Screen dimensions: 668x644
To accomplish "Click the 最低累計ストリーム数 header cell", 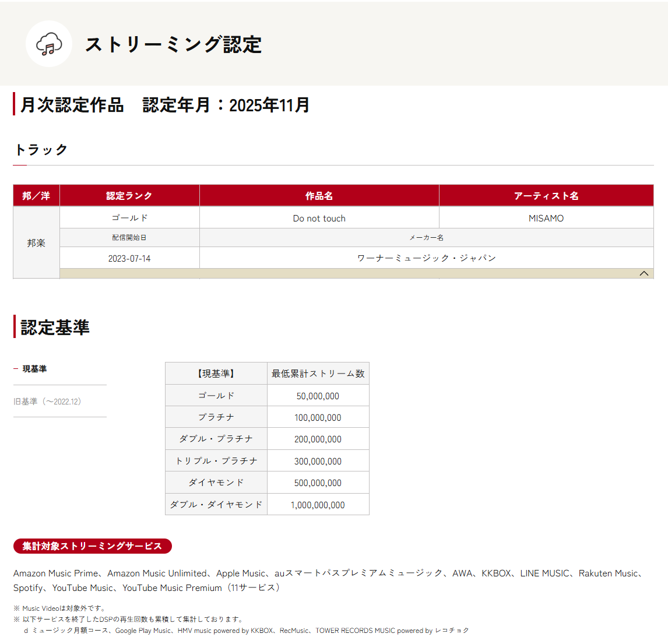I will pos(318,374).
